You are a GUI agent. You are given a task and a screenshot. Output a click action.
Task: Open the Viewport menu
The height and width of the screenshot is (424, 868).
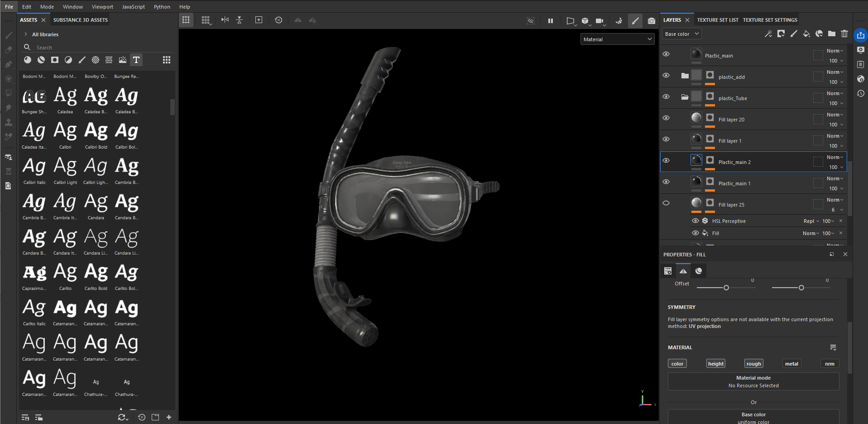pyautogui.click(x=102, y=7)
